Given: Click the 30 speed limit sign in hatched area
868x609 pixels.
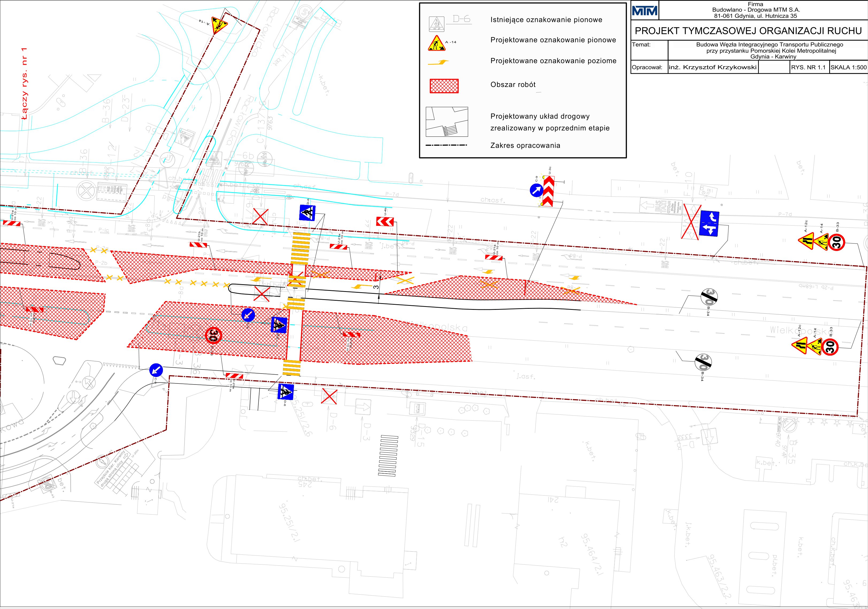Looking at the screenshot, I should (213, 335).
